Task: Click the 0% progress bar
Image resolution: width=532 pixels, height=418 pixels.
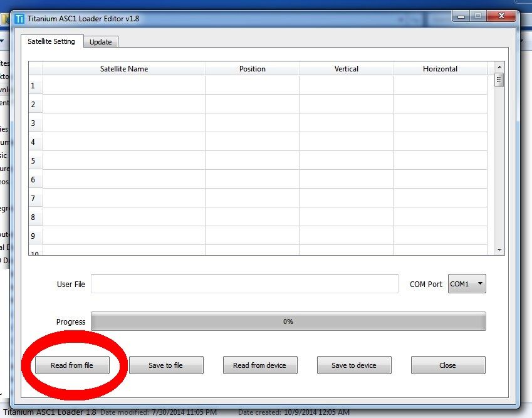Action: (x=288, y=321)
